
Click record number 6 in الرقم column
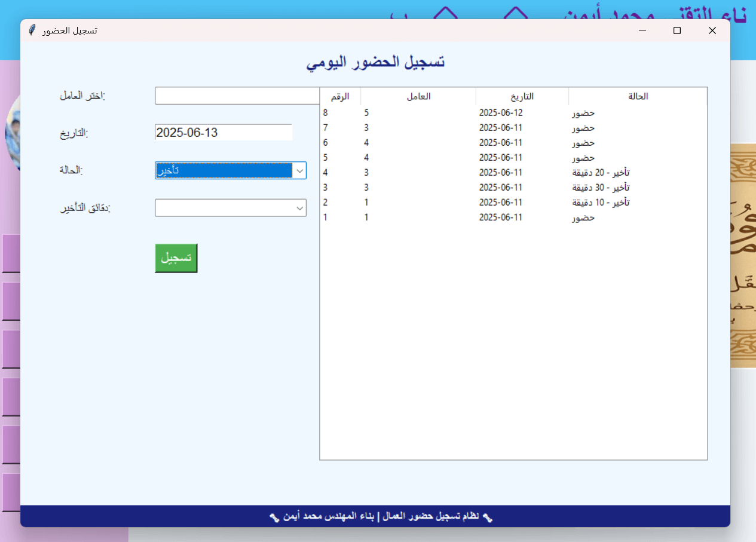326,142
